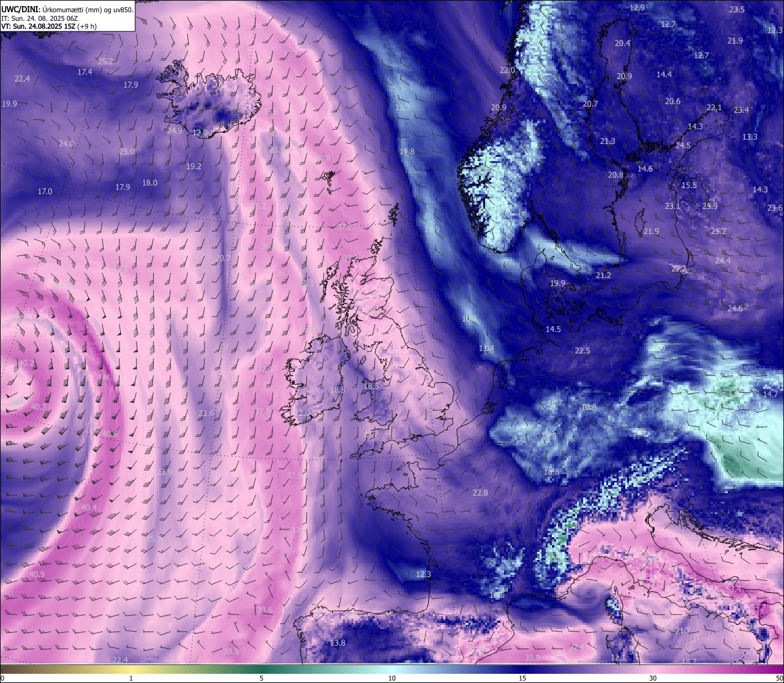The height and width of the screenshot is (683, 784).
Task: Click the map value '12.9'
Action: click(637, 7)
